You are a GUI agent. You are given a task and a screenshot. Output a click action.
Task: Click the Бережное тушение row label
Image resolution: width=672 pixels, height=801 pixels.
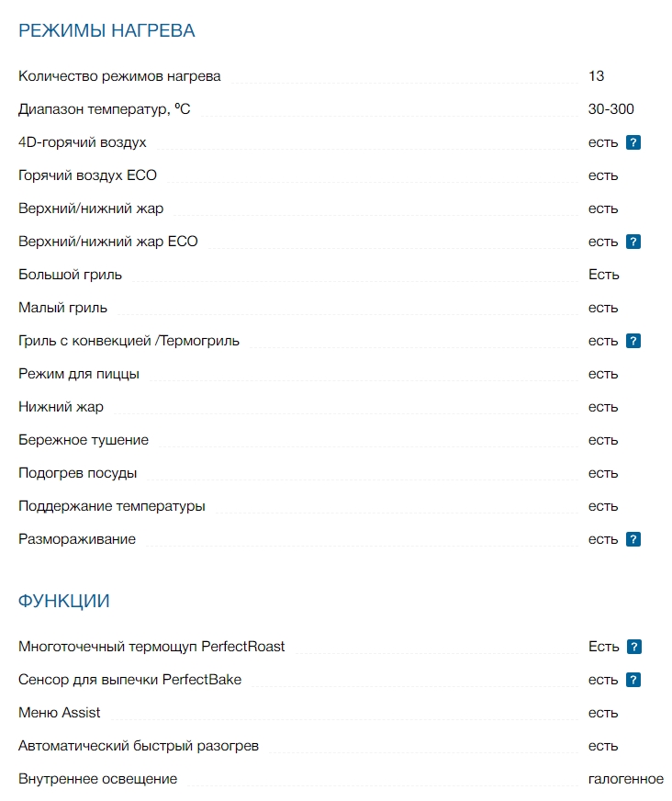coord(84,440)
